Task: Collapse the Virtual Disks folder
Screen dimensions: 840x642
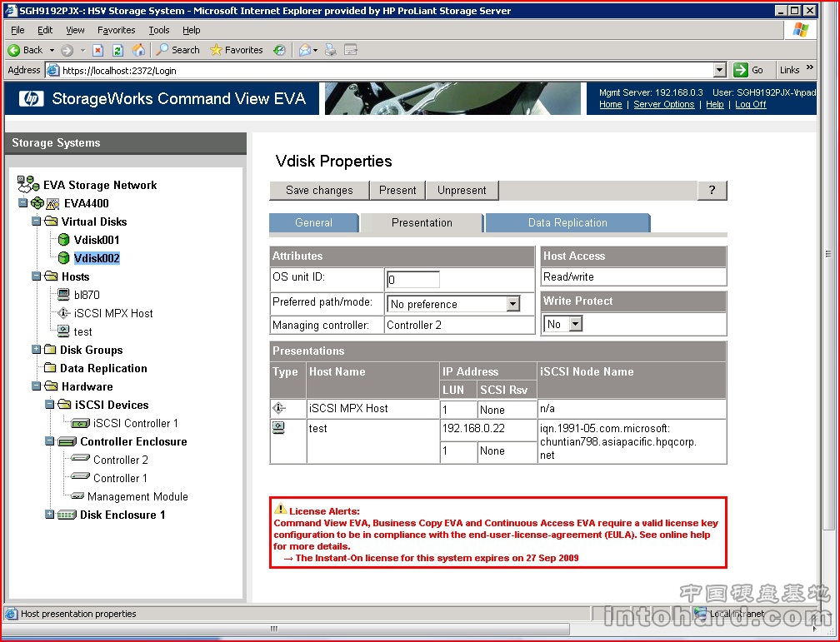Action: pyautogui.click(x=37, y=221)
